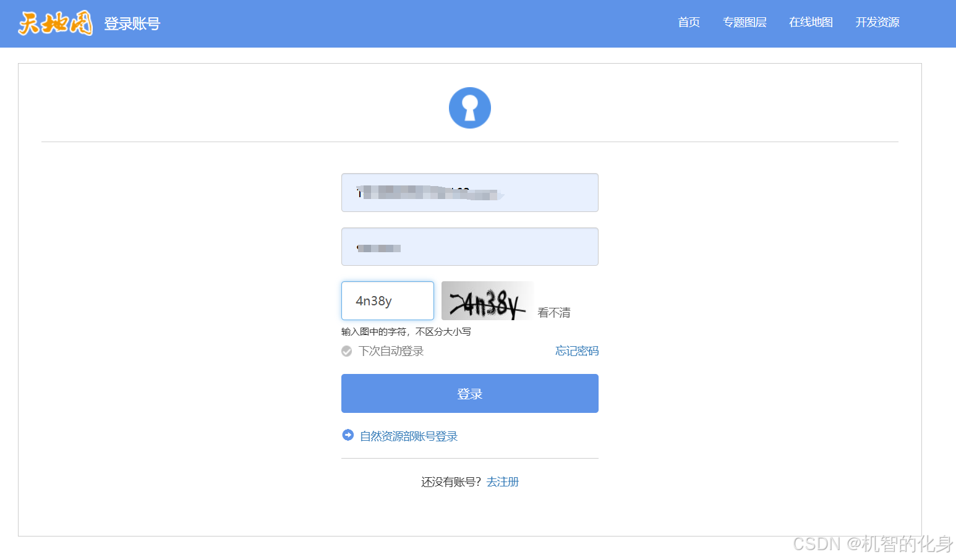The width and height of the screenshot is (956, 560).
Task: Click the 登录账号 heading in the header
Action: [132, 23]
